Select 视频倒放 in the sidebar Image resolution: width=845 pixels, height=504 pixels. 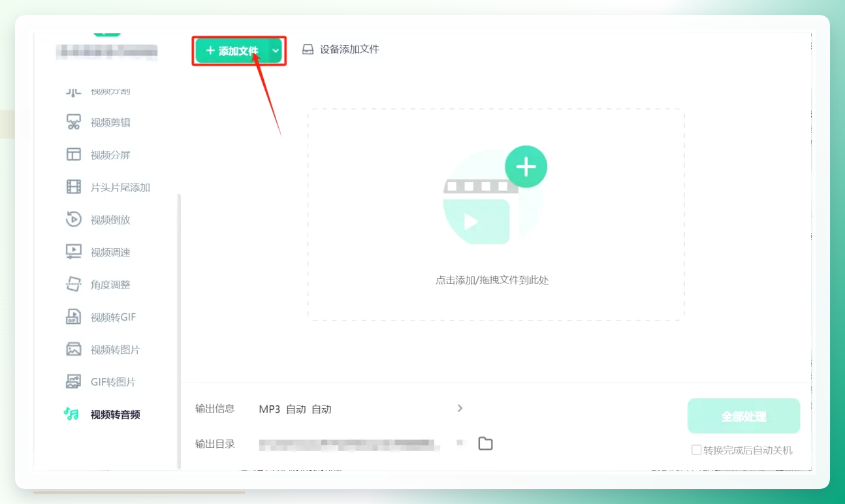110,220
